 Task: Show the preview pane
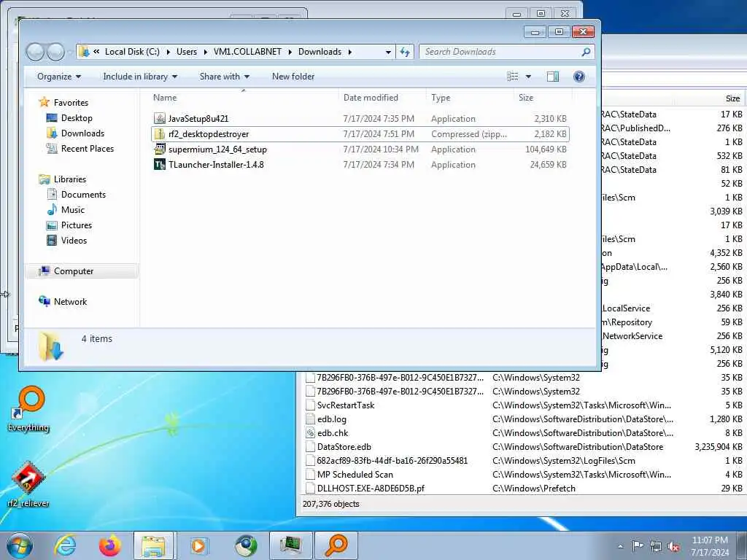tap(553, 77)
